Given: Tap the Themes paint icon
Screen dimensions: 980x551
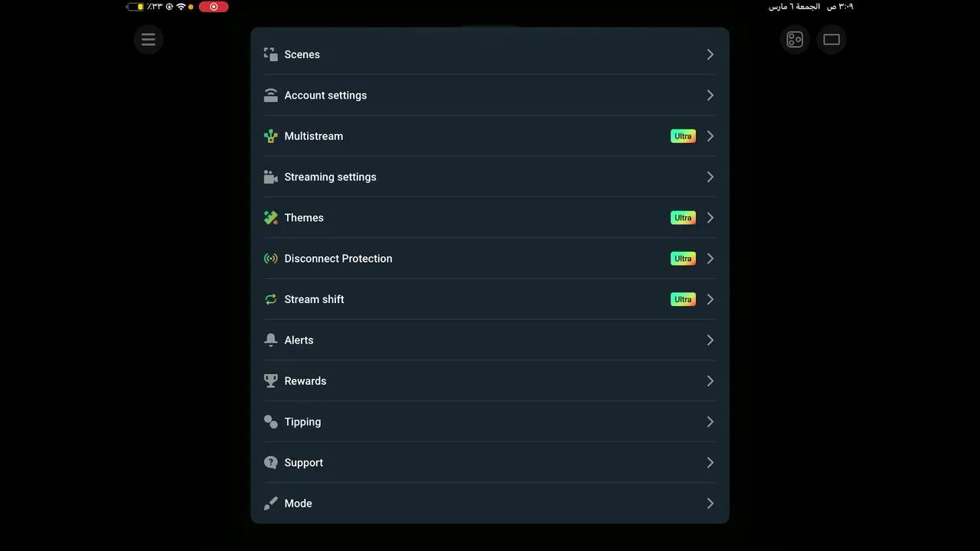Looking at the screenshot, I should (270, 218).
